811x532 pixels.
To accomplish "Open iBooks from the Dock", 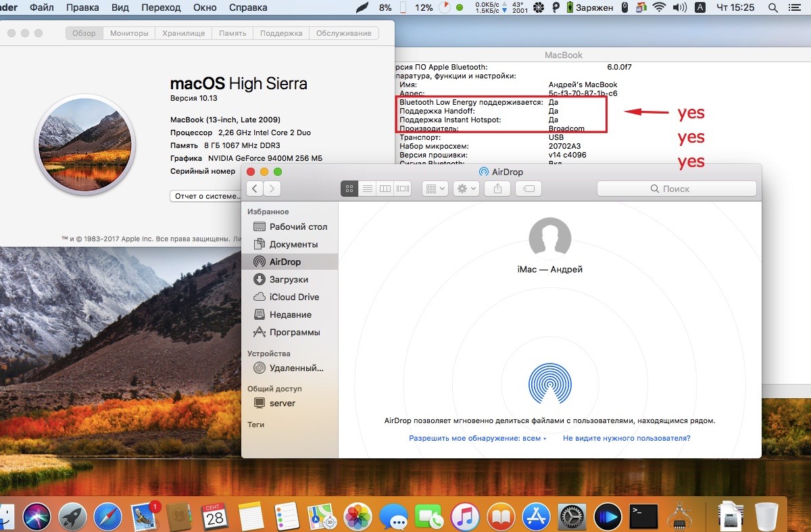I will click(500, 518).
